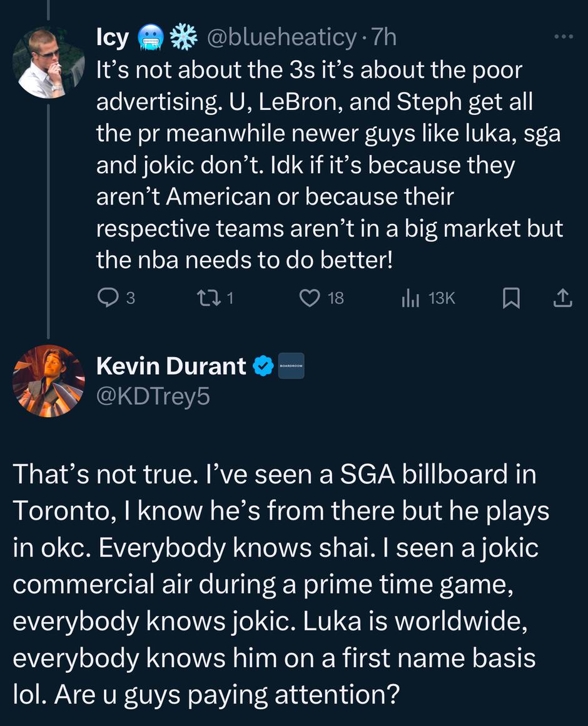Open Kevin Durant's display name link
The width and height of the screenshot is (588, 726).
pyautogui.click(x=171, y=366)
